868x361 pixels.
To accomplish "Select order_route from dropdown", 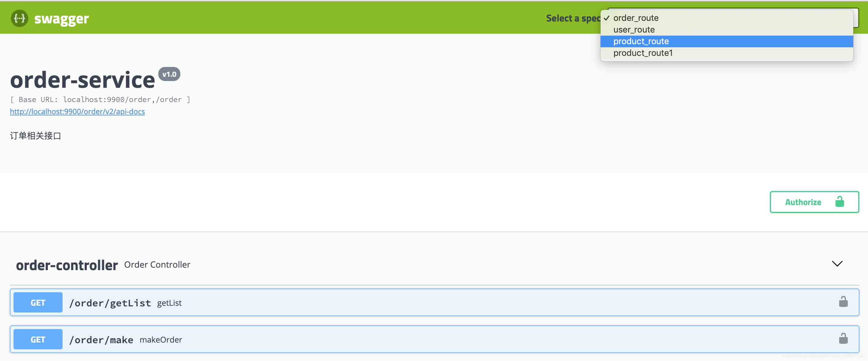I will (x=636, y=18).
